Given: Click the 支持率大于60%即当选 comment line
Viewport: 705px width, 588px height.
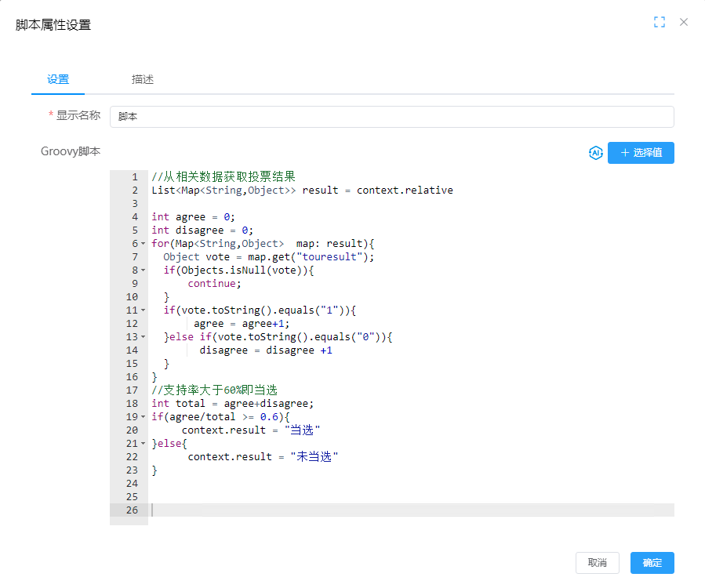Looking at the screenshot, I should 215,390.
